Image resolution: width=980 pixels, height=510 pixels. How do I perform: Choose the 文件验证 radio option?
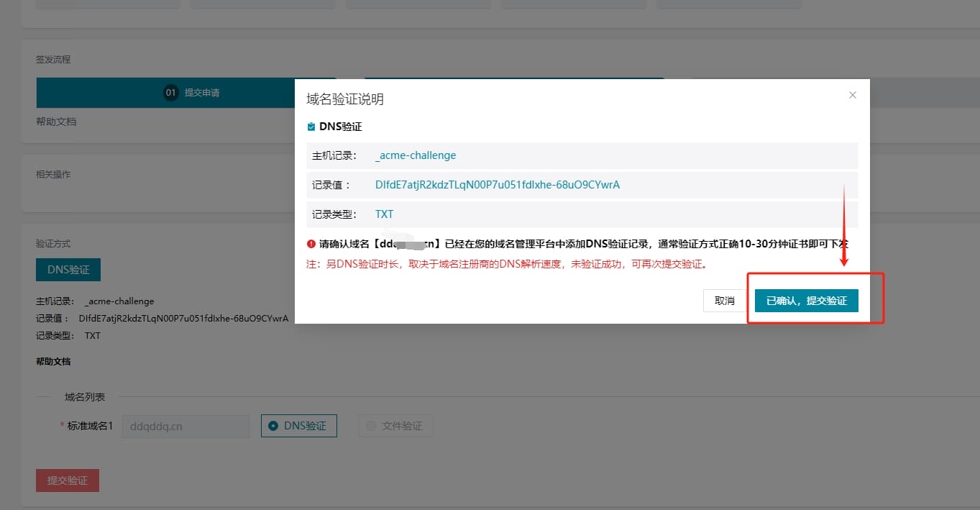click(x=395, y=426)
